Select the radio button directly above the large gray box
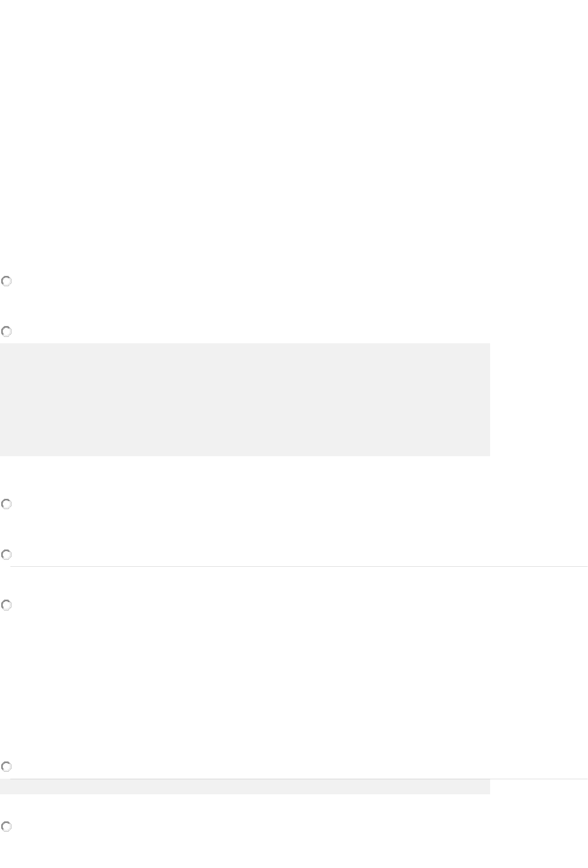The width and height of the screenshot is (588, 868). [6, 332]
